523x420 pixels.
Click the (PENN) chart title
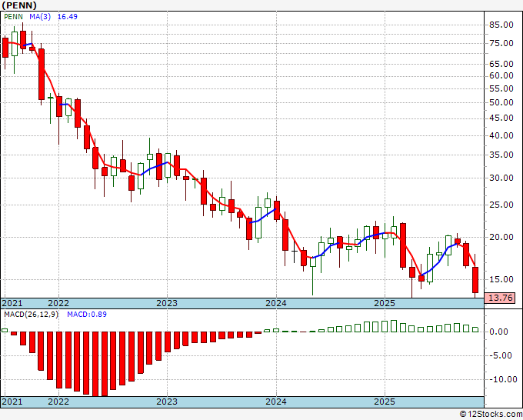click(x=19, y=5)
